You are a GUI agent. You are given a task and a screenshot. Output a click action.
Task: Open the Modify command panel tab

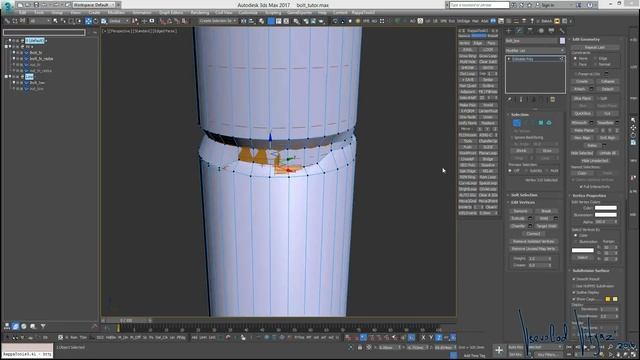coord(519,31)
